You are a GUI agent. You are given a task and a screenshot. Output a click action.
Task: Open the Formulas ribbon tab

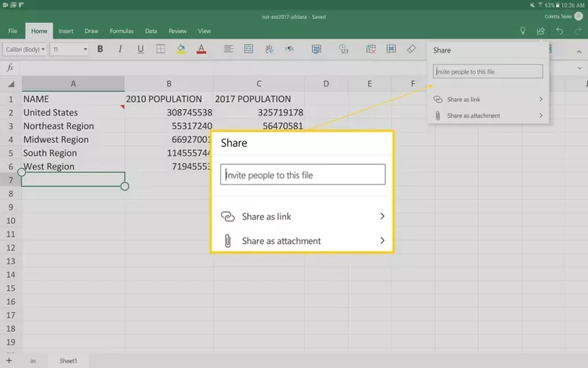(x=121, y=31)
